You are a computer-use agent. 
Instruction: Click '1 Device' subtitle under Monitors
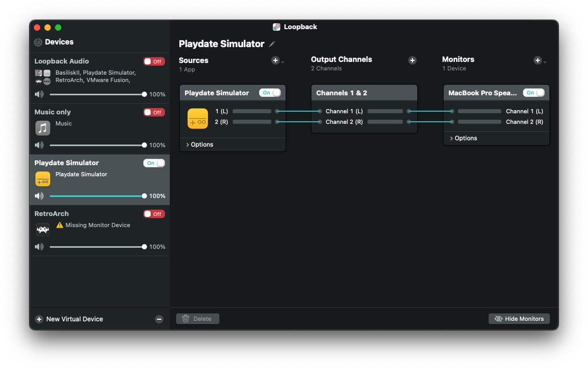coord(454,68)
